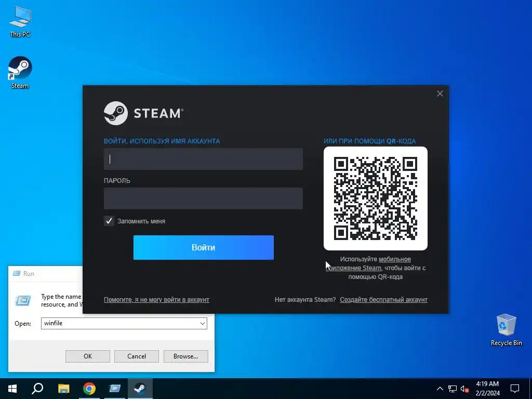Focus the Steam account name field
532x399 pixels.
tap(203, 159)
